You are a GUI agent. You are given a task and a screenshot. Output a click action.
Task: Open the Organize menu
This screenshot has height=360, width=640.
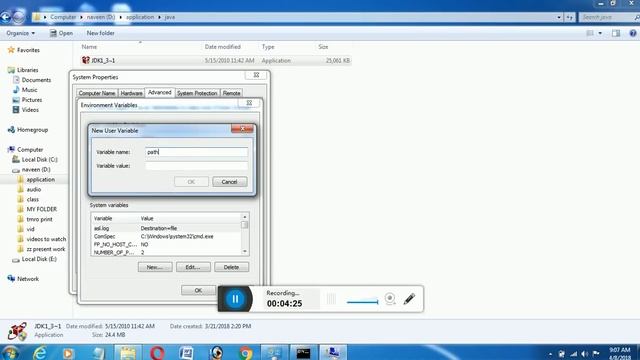[20, 33]
